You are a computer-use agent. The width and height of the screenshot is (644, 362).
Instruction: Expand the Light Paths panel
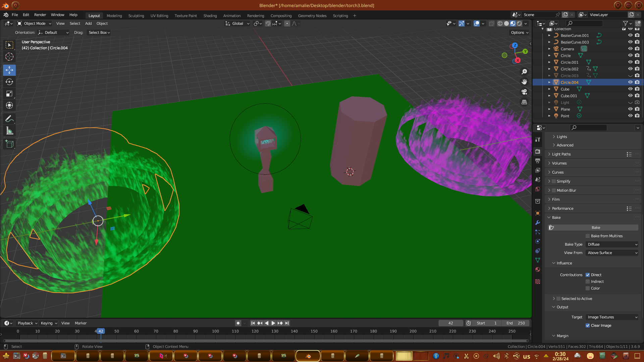[561, 154]
